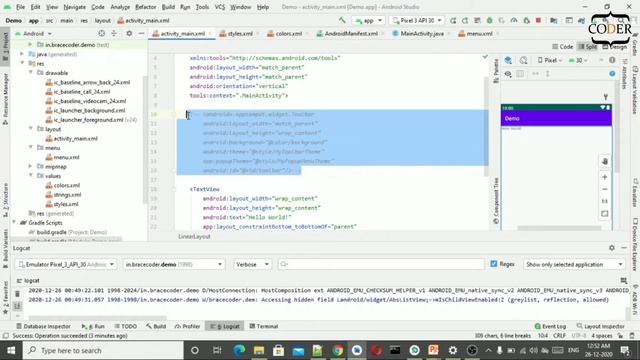
Task: Collapse the Gradle Scripts node
Action: point(14,223)
